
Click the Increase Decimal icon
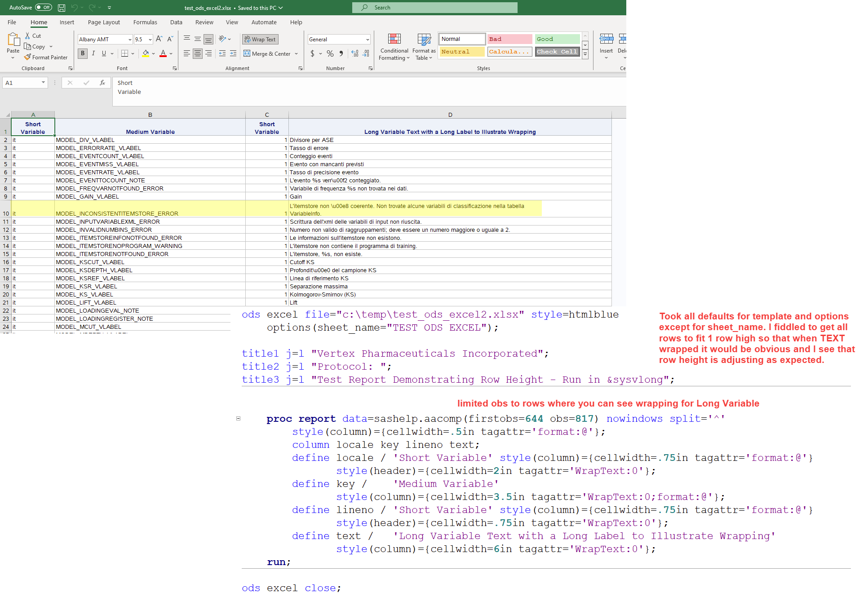click(x=355, y=53)
